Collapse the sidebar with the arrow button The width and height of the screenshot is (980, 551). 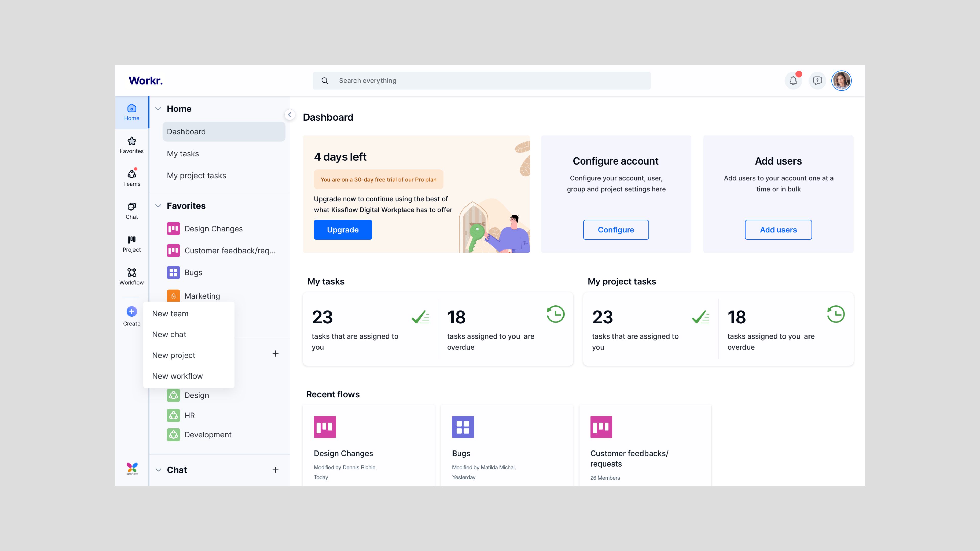coord(290,115)
